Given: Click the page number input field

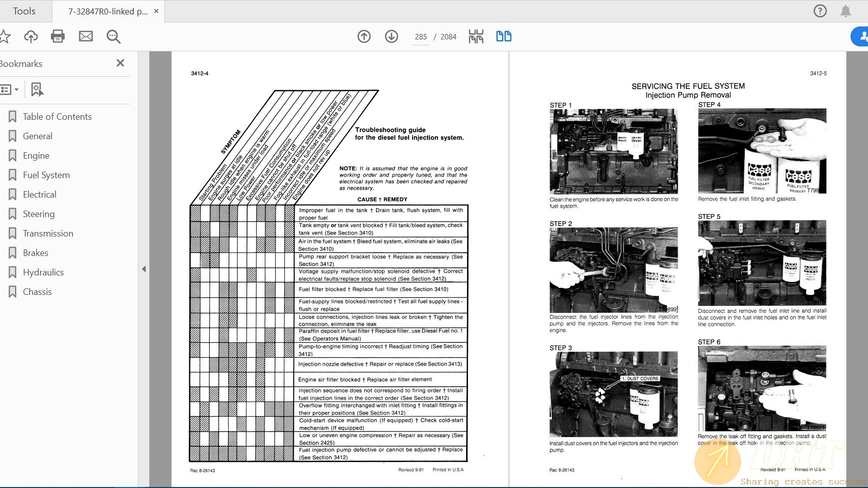Looking at the screenshot, I should (421, 37).
